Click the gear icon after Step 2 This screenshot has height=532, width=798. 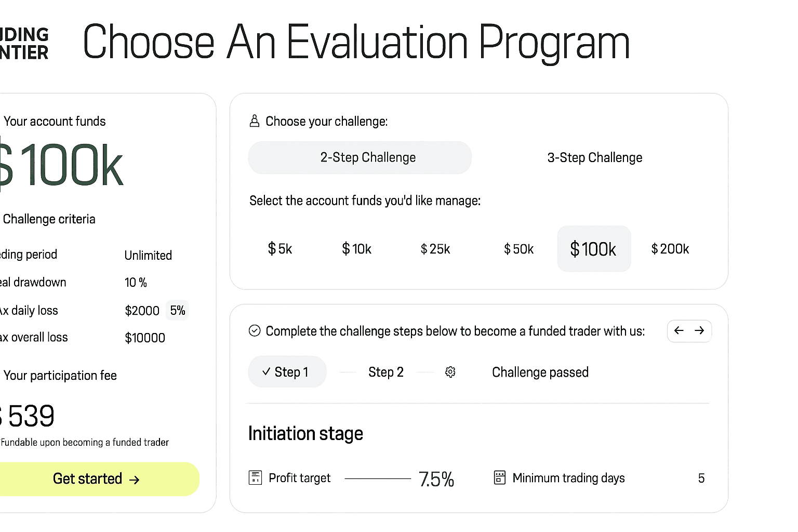(450, 372)
